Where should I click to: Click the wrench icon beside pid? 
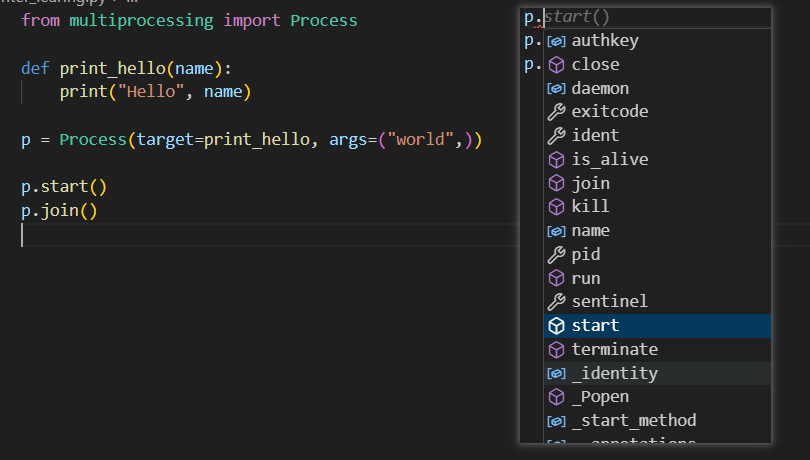point(557,255)
